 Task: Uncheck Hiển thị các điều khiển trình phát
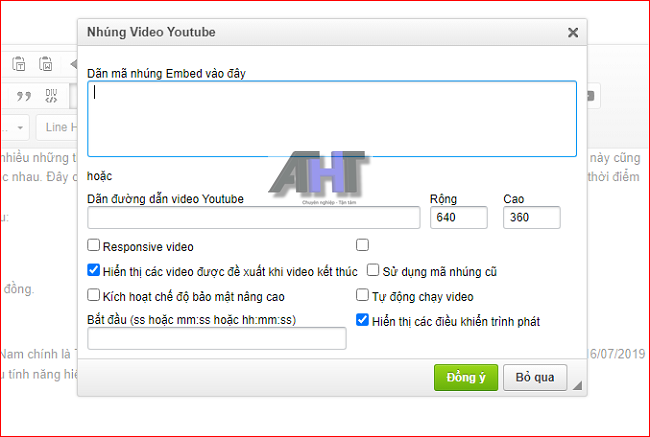[362, 320]
